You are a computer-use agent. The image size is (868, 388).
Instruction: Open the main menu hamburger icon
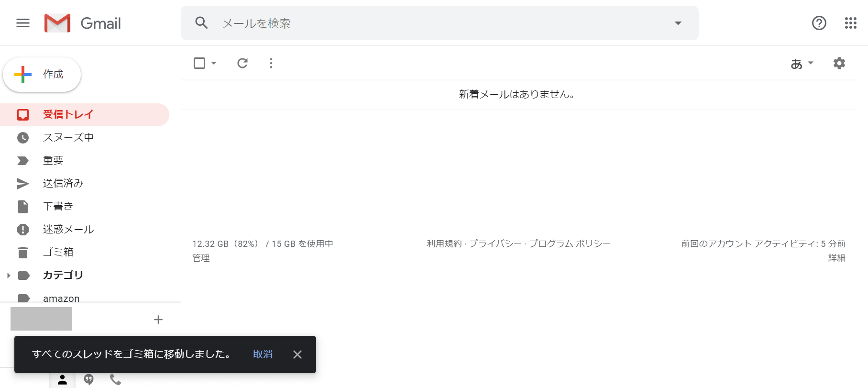[x=23, y=23]
